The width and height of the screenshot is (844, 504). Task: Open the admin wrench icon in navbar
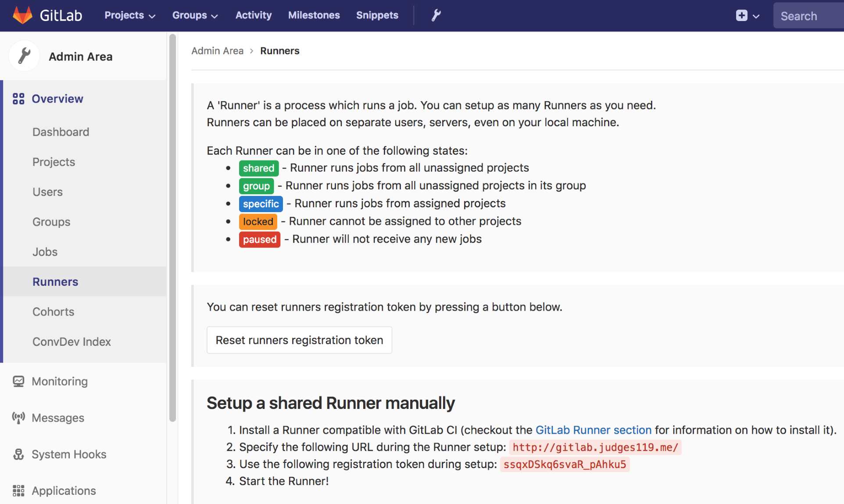(436, 15)
